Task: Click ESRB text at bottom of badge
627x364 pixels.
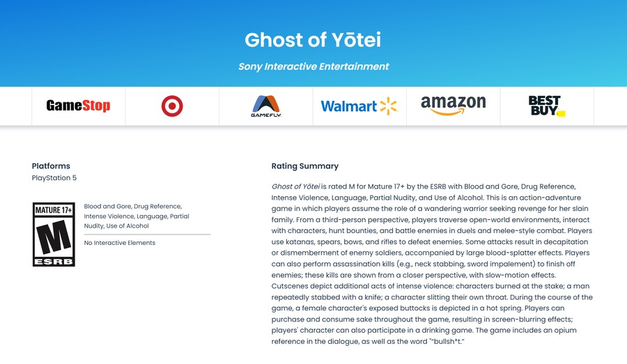Action: click(x=54, y=262)
